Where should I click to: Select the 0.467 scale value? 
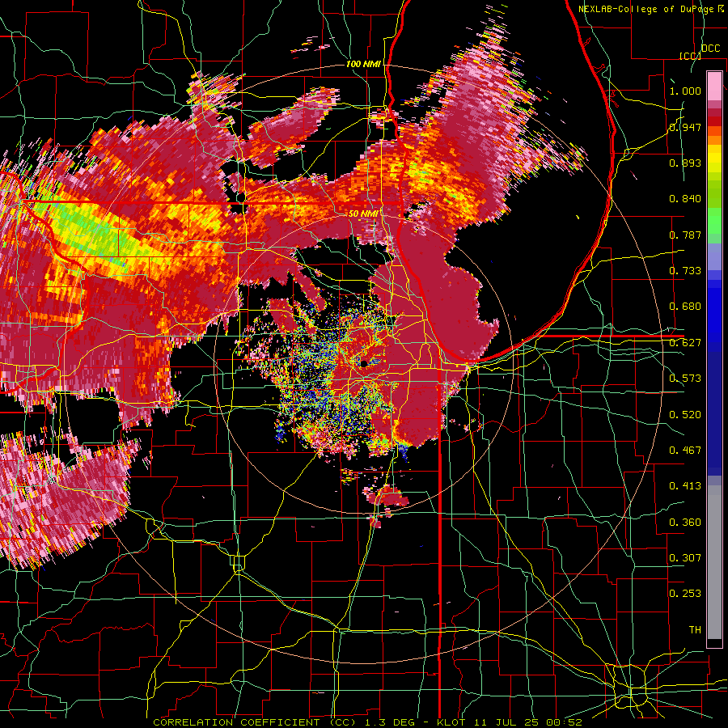(685, 451)
